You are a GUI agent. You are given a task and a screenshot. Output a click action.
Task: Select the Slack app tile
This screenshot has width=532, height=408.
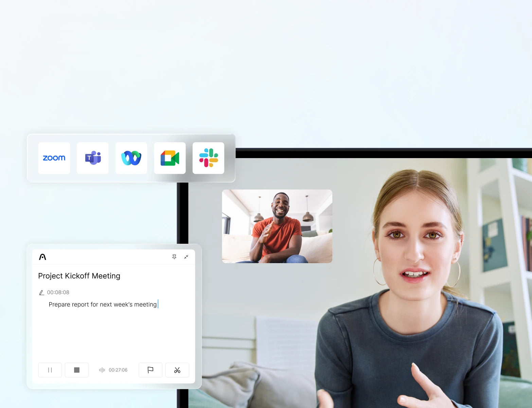pos(209,158)
